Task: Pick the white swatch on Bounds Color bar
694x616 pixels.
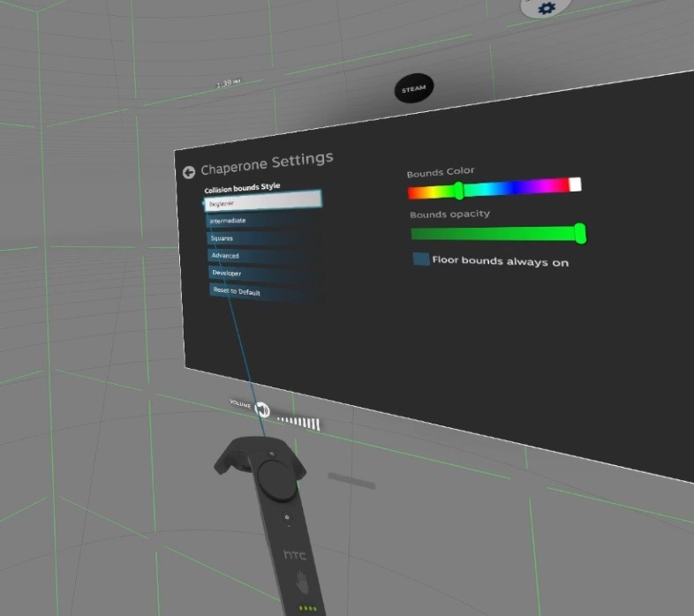Action: (x=575, y=184)
